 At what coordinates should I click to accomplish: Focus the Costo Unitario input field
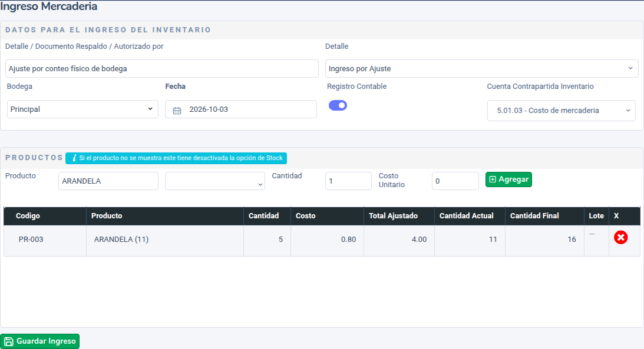pyautogui.click(x=455, y=181)
